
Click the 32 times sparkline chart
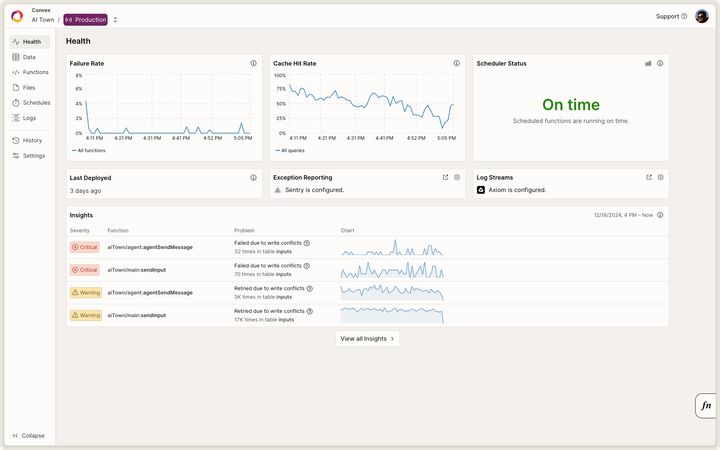pos(392,247)
